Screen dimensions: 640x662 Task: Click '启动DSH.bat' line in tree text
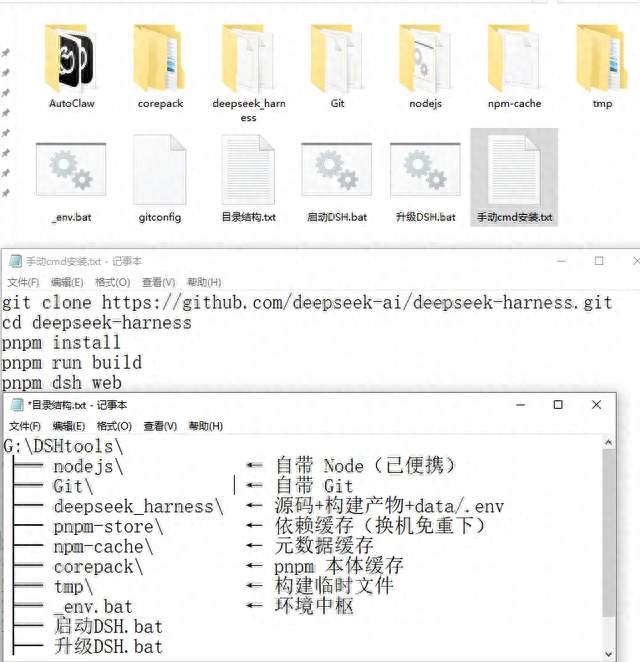[108, 627]
